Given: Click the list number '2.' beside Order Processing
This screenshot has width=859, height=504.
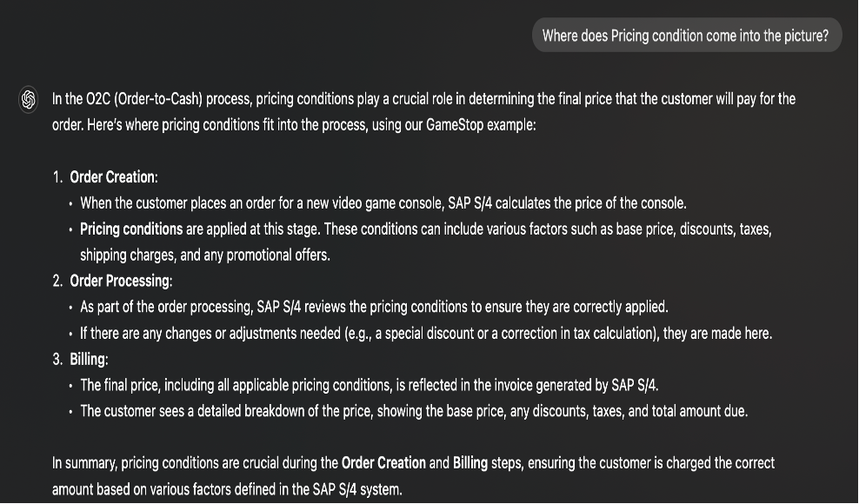Looking at the screenshot, I should coord(57,281).
